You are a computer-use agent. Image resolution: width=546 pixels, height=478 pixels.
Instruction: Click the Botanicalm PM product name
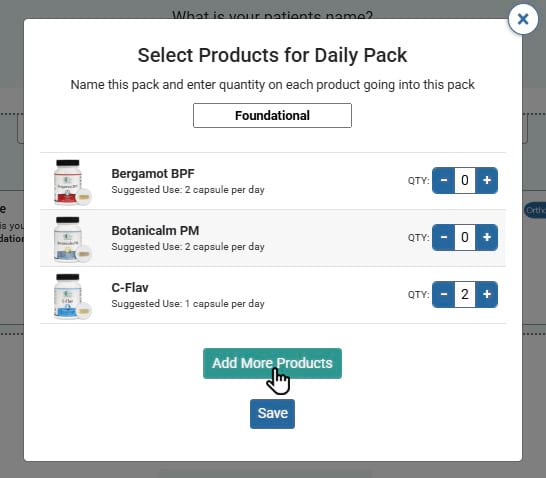[155, 230]
